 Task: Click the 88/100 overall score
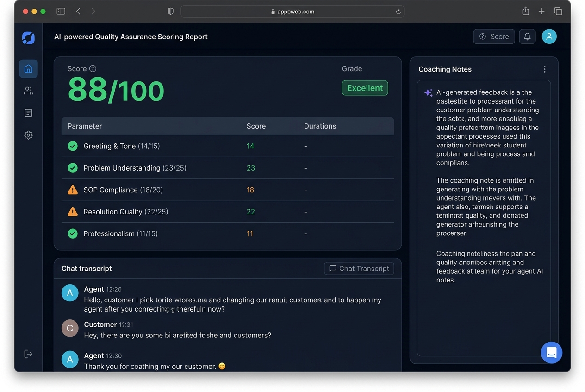pos(116,91)
